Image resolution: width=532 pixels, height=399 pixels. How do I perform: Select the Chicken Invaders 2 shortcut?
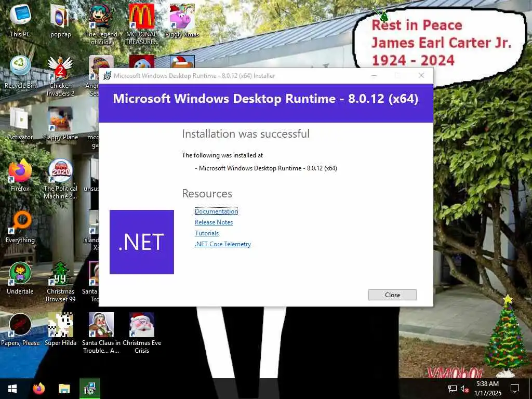click(60, 76)
